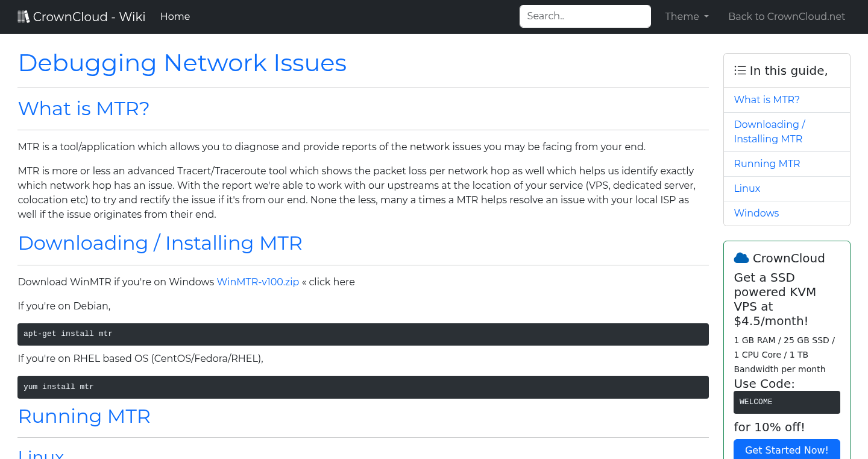Click the cloud icon next to CrownCloud
Image resolution: width=868 pixels, height=459 pixels.
(x=741, y=258)
